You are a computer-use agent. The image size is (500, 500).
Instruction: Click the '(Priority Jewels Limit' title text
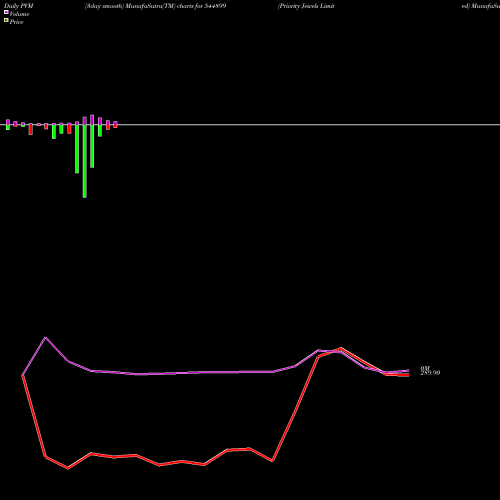pos(306,6)
